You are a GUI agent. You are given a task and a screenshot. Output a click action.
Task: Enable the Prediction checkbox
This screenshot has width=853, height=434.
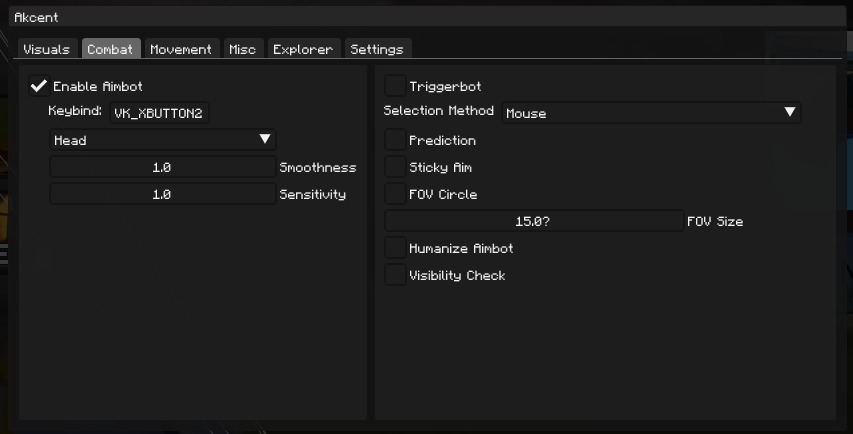click(x=395, y=141)
